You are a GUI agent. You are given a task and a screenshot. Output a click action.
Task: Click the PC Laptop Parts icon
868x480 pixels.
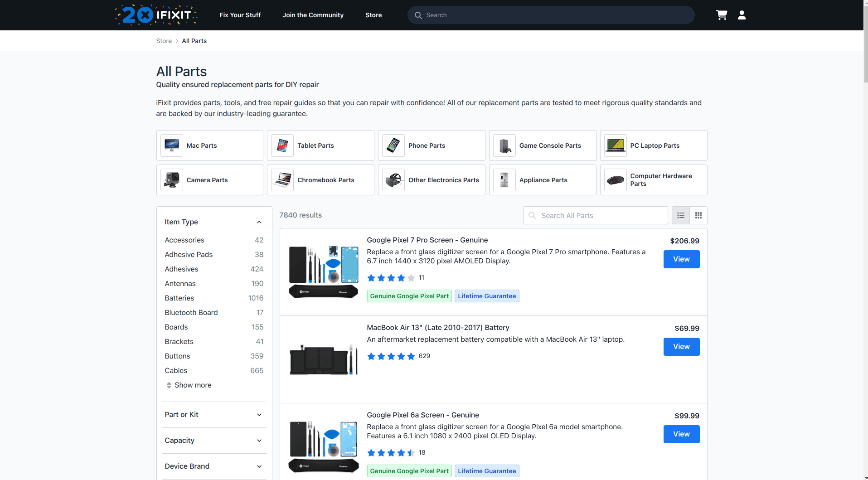click(616, 145)
